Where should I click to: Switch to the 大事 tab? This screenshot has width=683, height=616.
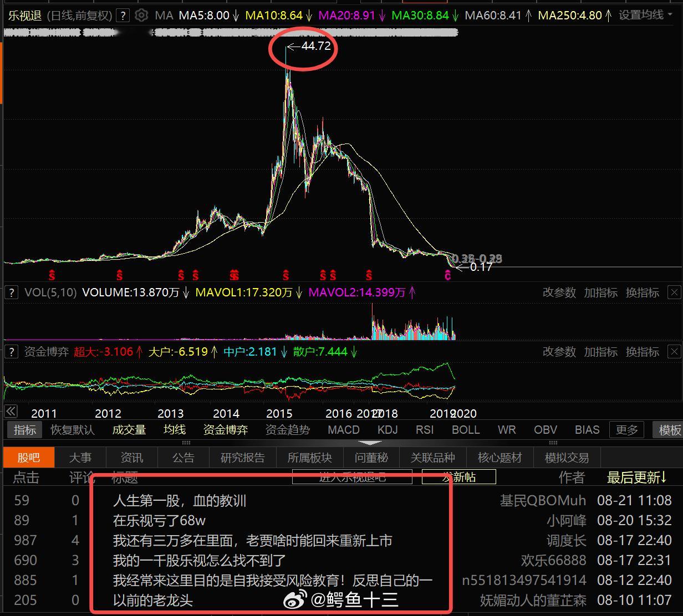coord(80,458)
